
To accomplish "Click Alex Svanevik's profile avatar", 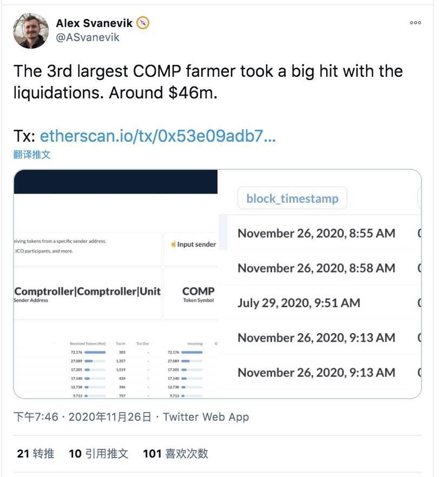I will pyautogui.click(x=31, y=31).
